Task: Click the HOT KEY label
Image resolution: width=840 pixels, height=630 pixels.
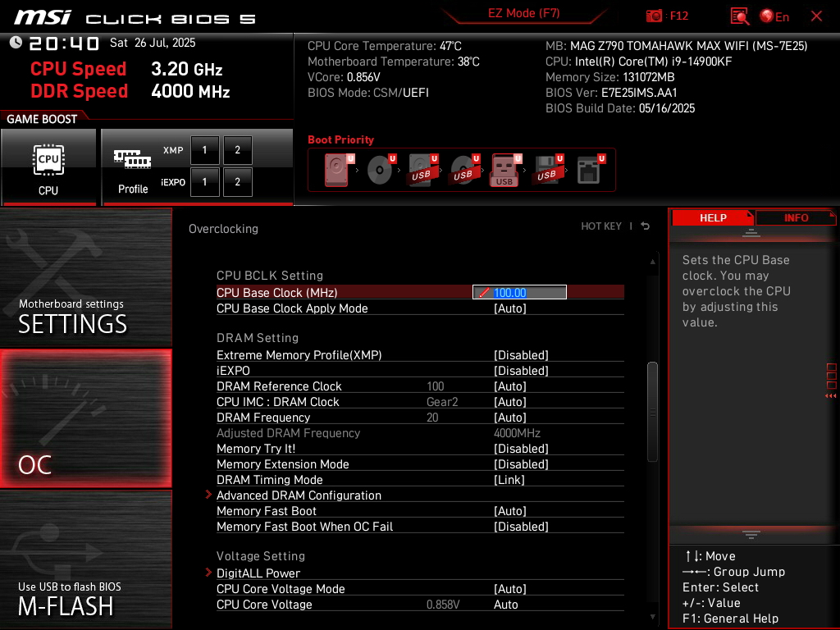Action: (601, 226)
